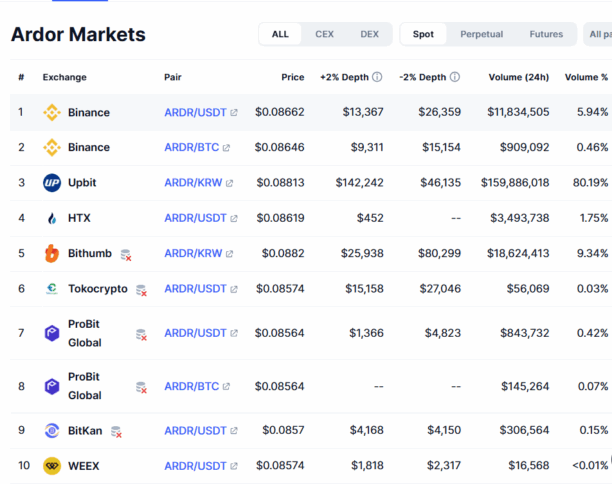Click external link icon for Bithumb ARDR/KRW
This screenshot has width=612, height=484.
tap(230, 254)
